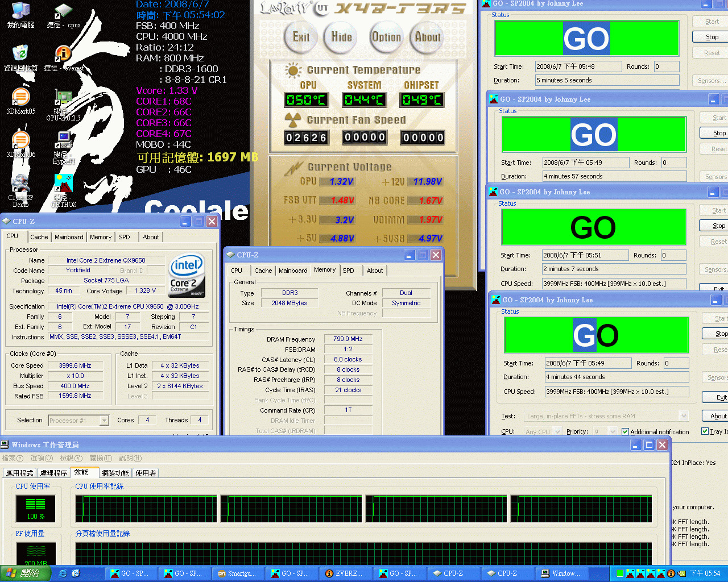The width and height of the screenshot is (728, 582).
Task: Toggle the Tray Icon checkbox in SP2004
Action: 705,431
